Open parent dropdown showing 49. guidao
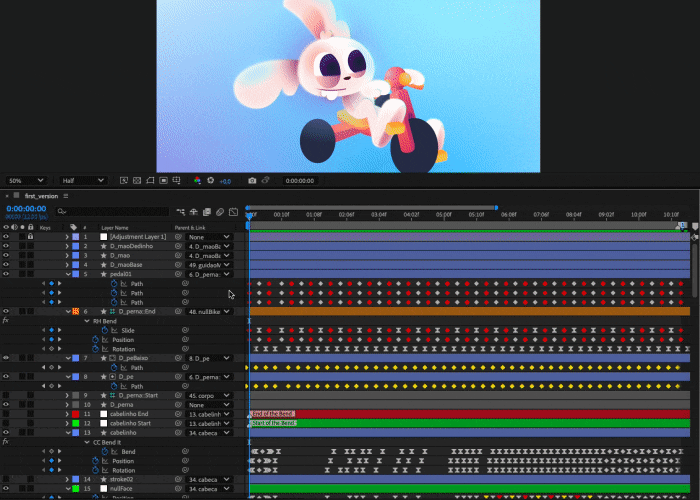700x500 pixels. tap(209, 265)
